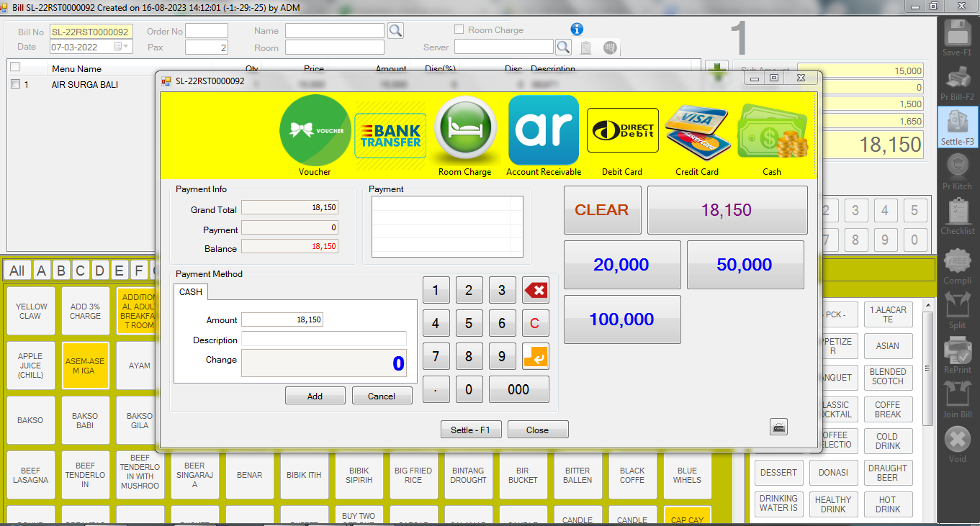
Task: Click the Pax input field
Action: point(207,47)
